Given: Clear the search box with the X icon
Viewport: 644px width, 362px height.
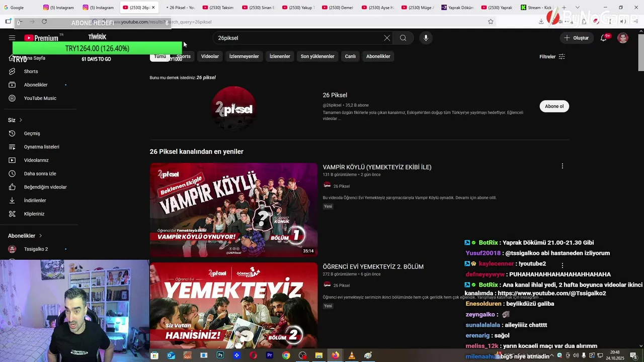Looking at the screenshot, I should (x=387, y=38).
